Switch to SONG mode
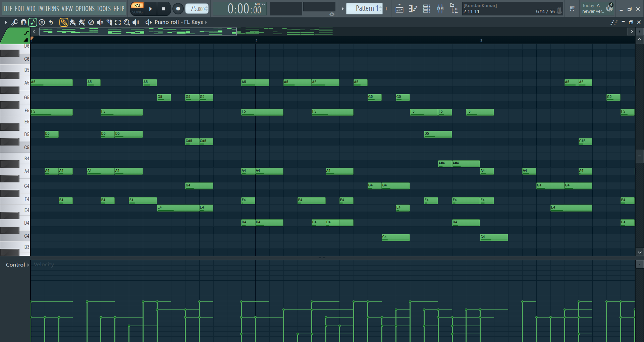The height and width of the screenshot is (342, 644). (x=137, y=12)
